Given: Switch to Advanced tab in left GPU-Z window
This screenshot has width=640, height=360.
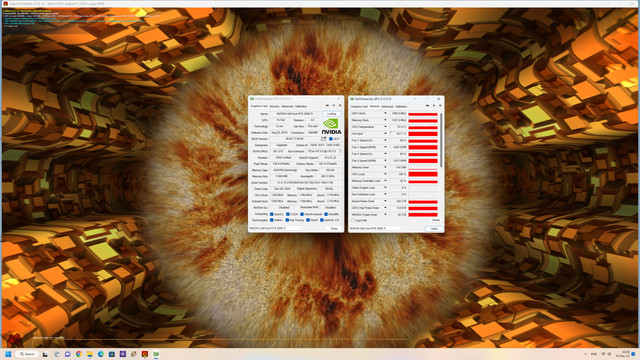Looking at the screenshot, I should coord(287,106).
